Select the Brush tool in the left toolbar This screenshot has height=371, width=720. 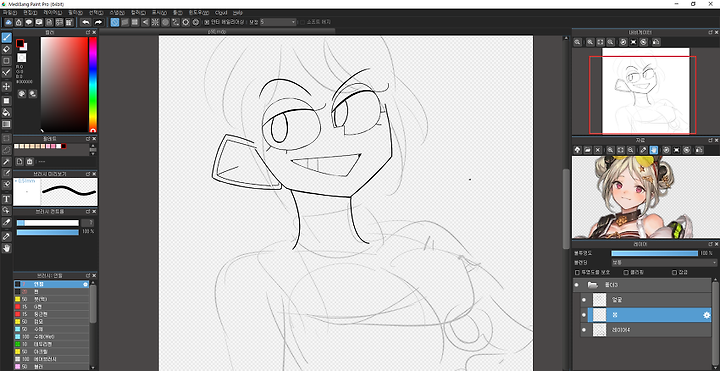click(6, 37)
